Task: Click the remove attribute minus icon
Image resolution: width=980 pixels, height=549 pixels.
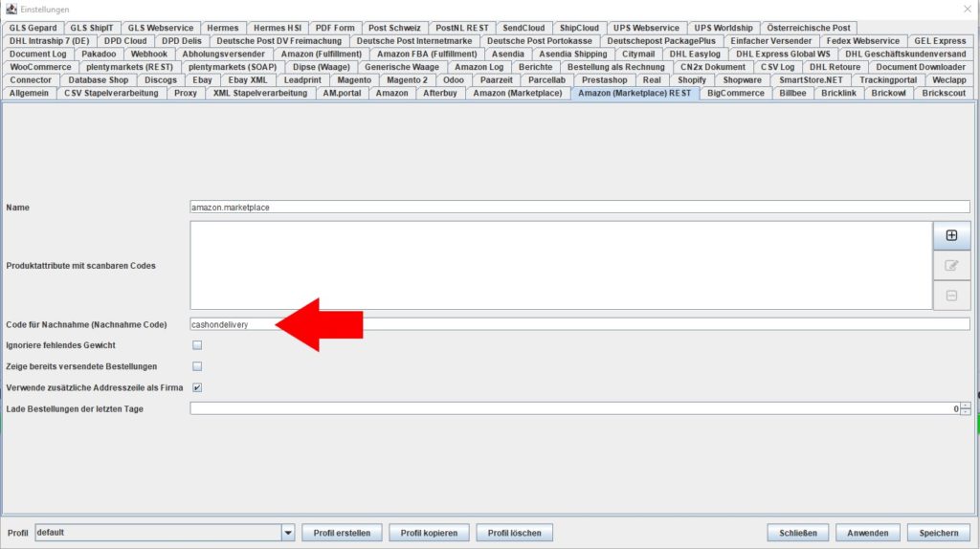Action: pos(951,296)
